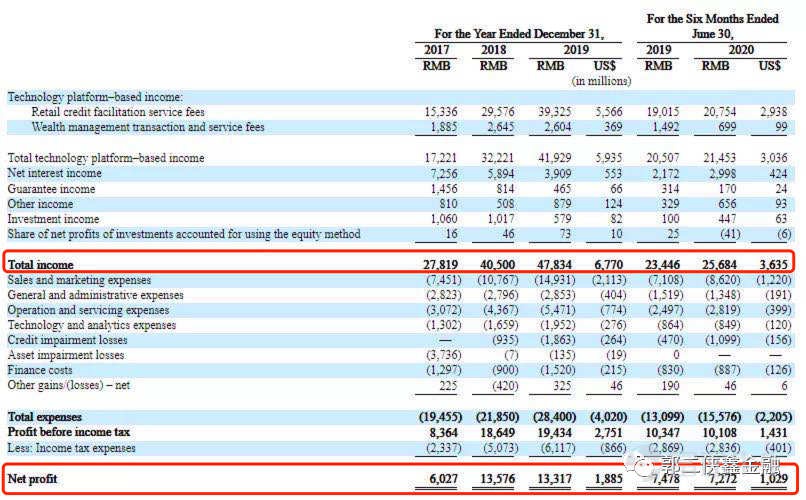Image resolution: width=806 pixels, height=500 pixels.
Task: Click the "Technology platform-based income:" section heading
Action: click(x=95, y=97)
